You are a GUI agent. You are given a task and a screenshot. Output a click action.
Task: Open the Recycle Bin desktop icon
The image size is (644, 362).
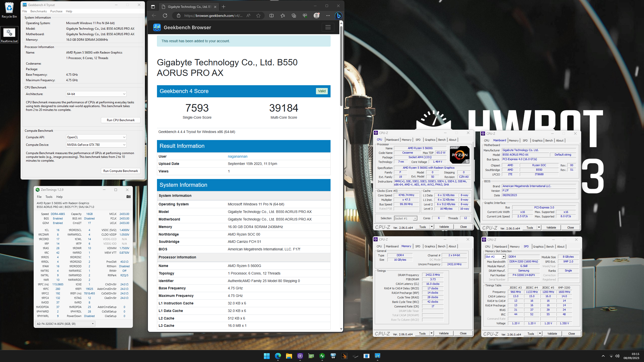[x=9, y=10]
